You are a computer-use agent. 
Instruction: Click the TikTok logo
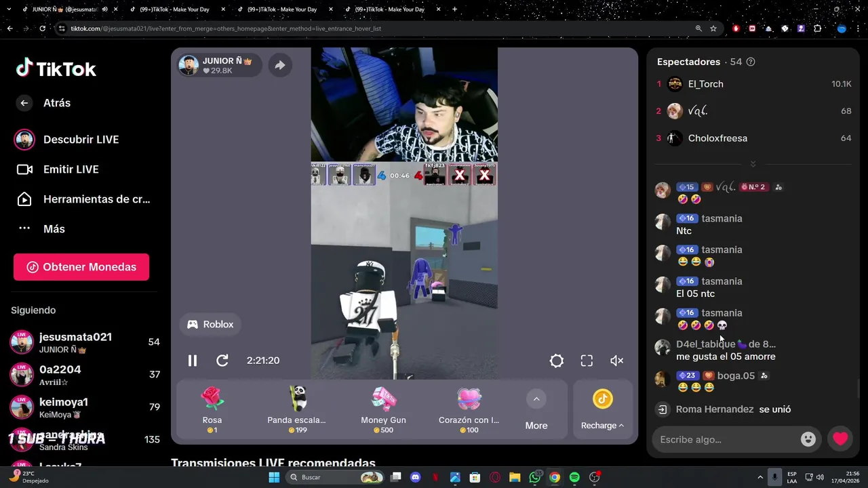[56, 68]
